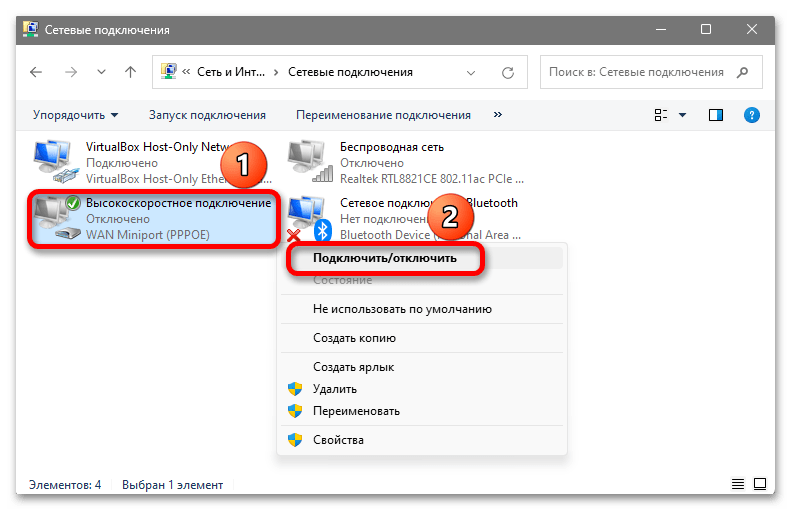Click 'Realtek RTL8821CE 802.11ac PCIe' text
791x510 pixels.
pos(431,179)
